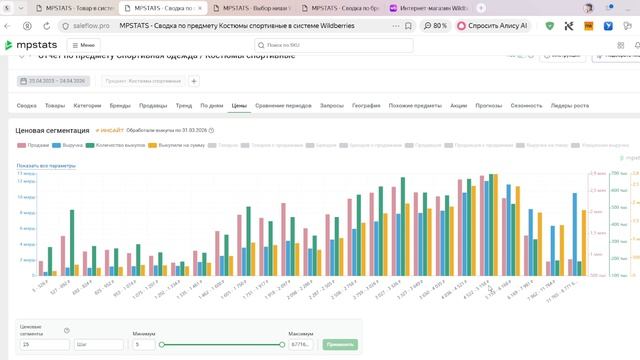640x360 pixels.
Task: Open the Yandex account circle icon
Action: point(27,26)
